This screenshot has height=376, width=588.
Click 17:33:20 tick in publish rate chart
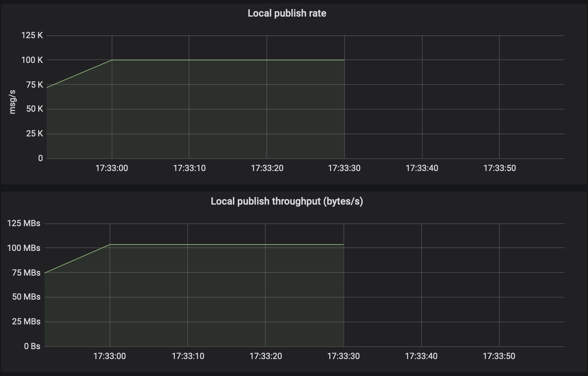pyautogui.click(x=267, y=168)
